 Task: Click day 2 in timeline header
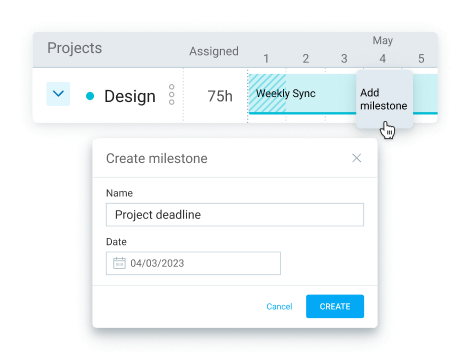click(305, 59)
